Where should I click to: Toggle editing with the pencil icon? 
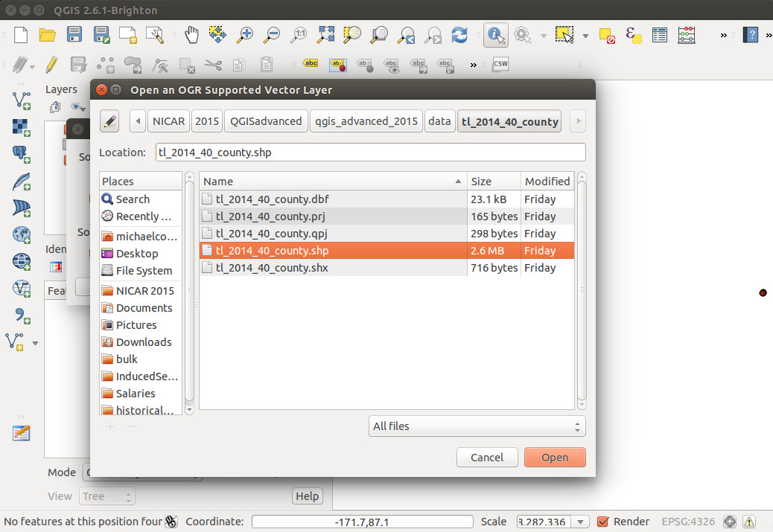(x=51, y=65)
